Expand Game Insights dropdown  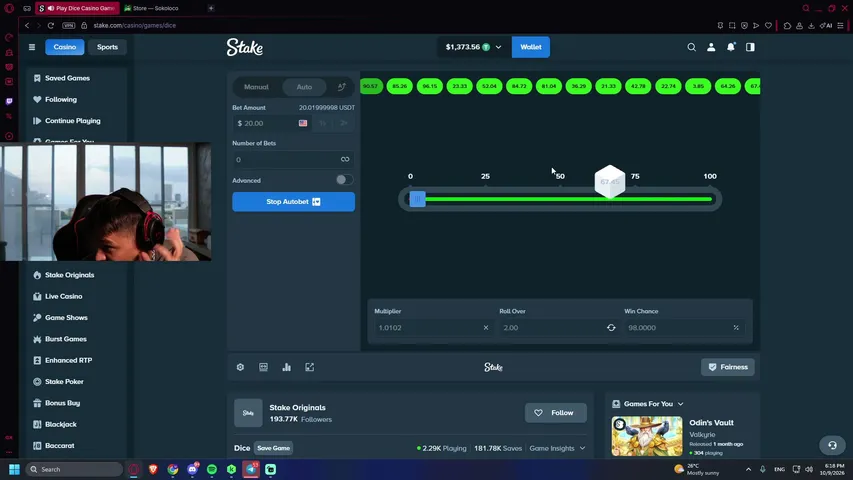(582, 448)
